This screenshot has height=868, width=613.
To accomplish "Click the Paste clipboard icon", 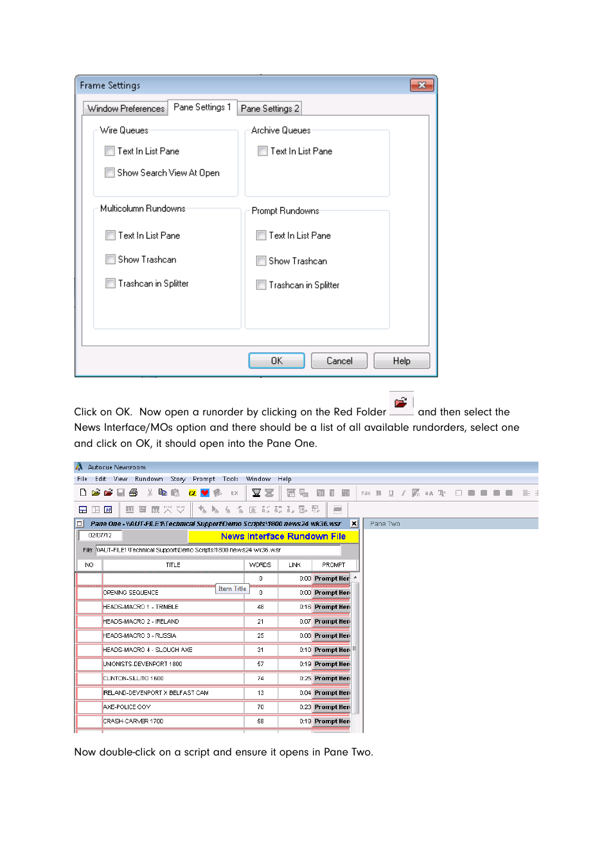I will click(x=175, y=493).
